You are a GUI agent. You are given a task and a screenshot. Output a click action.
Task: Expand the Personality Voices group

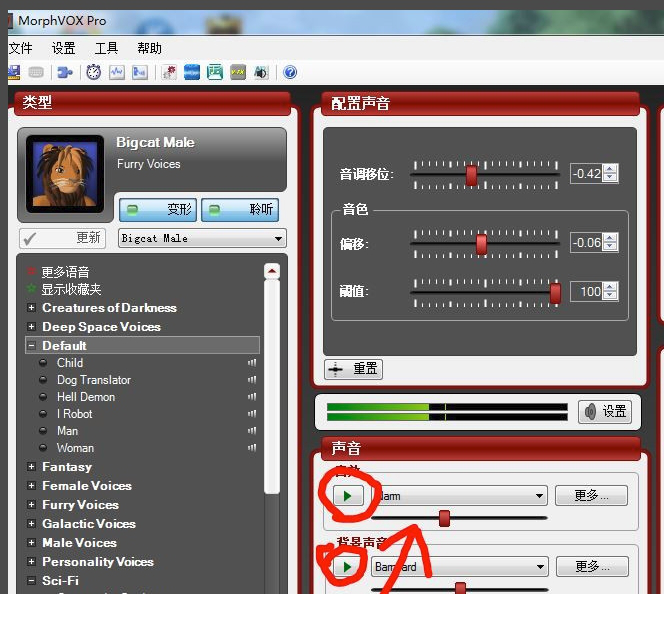pos(31,562)
